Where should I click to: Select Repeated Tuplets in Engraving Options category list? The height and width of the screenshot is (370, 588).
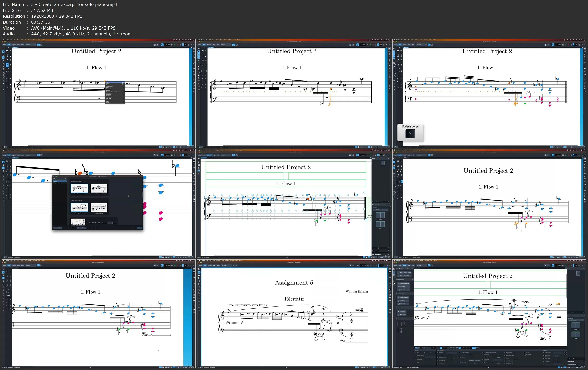(x=58, y=183)
